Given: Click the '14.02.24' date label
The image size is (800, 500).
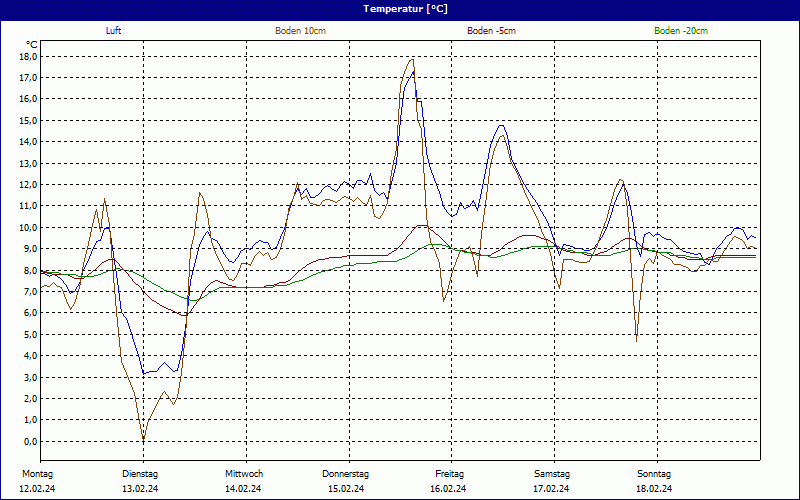Looking at the screenshot, I should coord(243,489).
